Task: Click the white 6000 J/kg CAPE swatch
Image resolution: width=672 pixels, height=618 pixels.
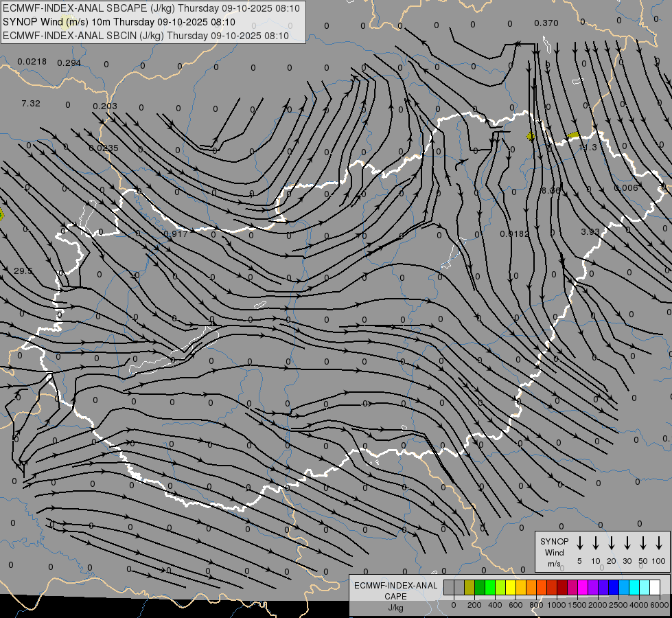Action: tap(655, 587)
